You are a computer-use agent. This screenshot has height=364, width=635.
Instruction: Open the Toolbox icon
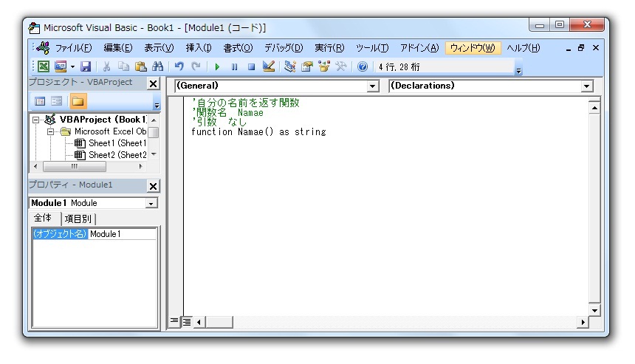(341, 66)
